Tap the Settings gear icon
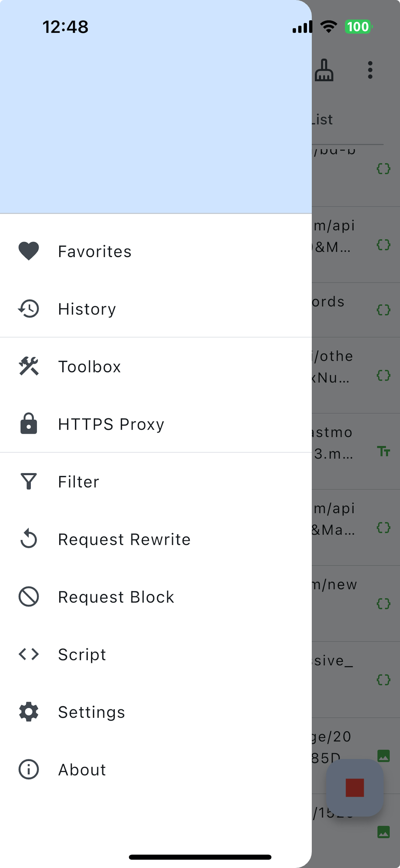 [29, 712]
